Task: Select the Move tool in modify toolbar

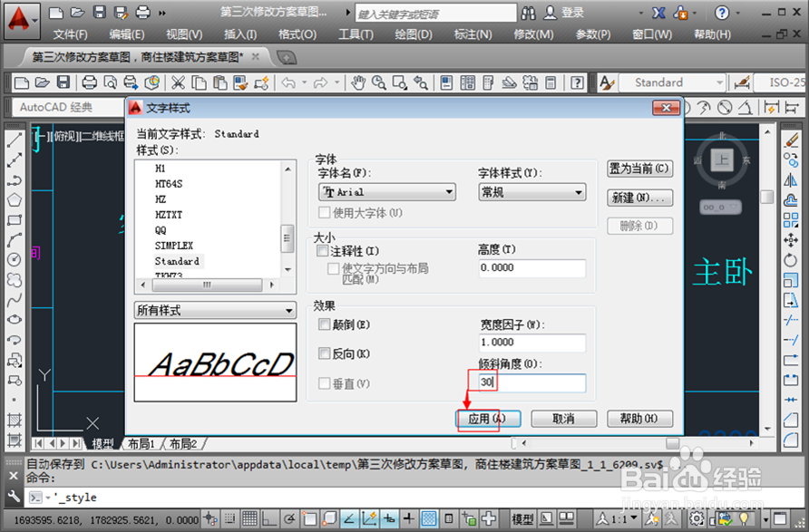Action: 791,239
